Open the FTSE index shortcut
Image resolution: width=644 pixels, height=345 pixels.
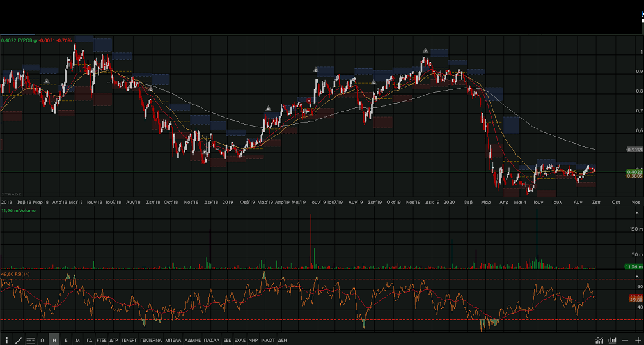(x=102, y=340)
